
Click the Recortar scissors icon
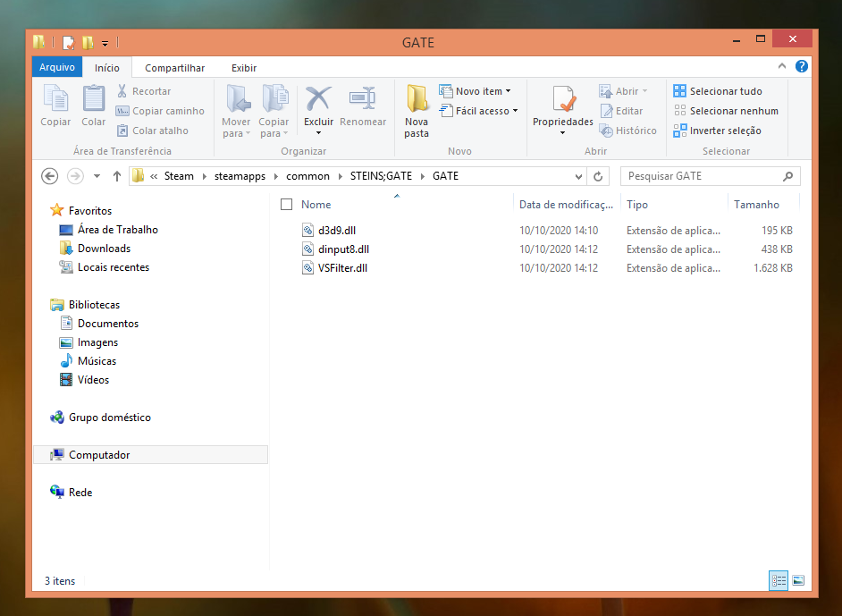pyautogui.click(x=122, y=91)
